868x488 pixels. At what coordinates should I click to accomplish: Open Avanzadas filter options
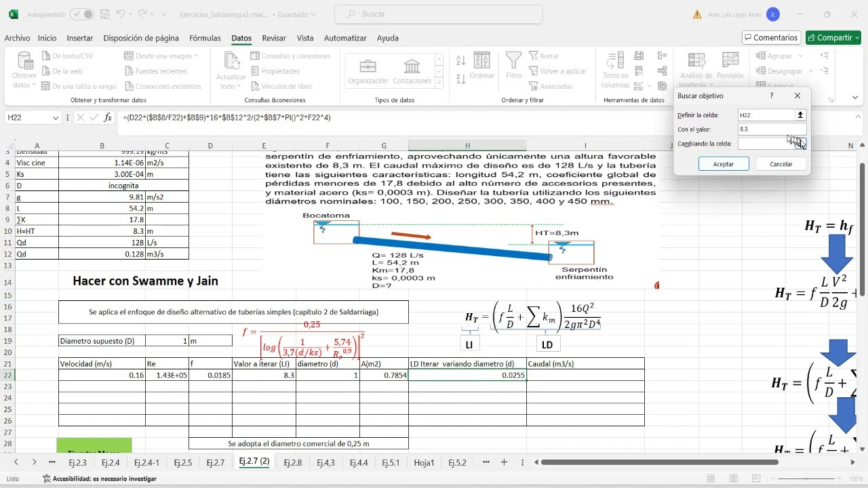pyautogui.click(x=551, y=86)
